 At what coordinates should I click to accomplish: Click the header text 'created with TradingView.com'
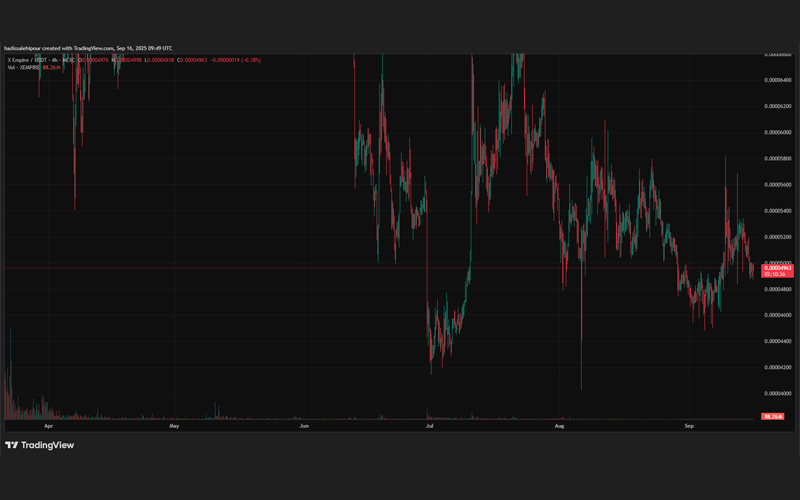point(78,48)
